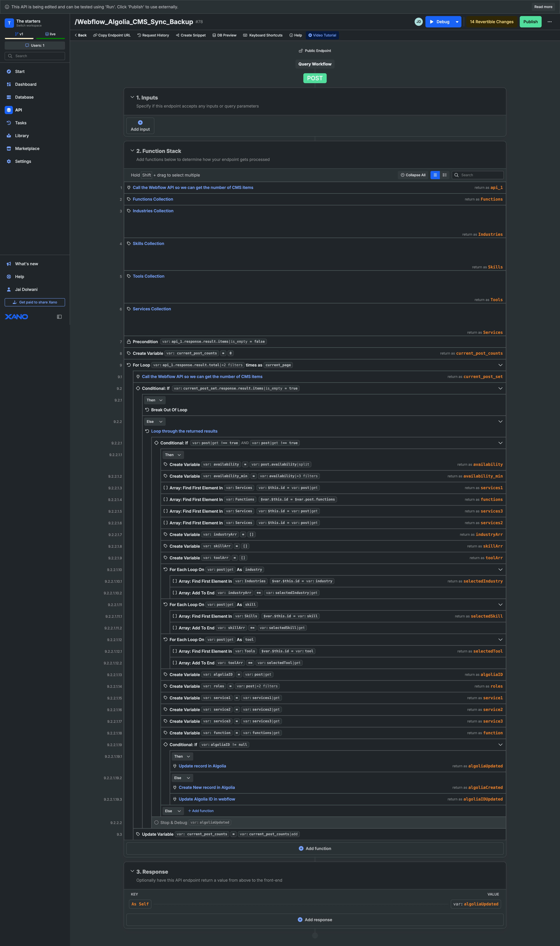
Task: Click the lock icon beside Precondition
Action: pos(129,342)
